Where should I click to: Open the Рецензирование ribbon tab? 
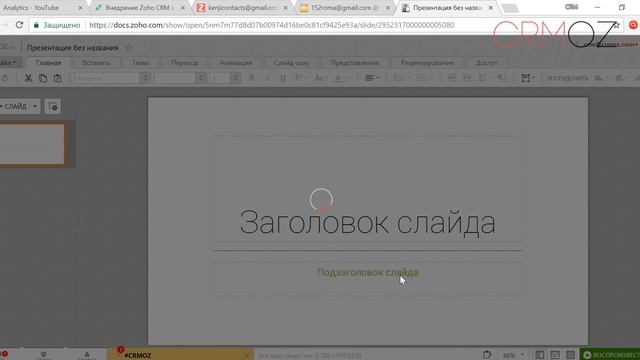(x=427, y=63)
